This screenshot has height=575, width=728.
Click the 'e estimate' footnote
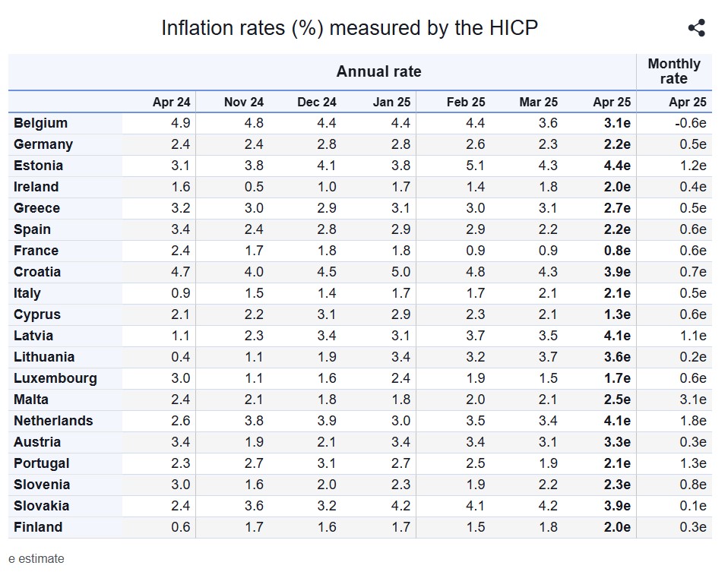coord(36,559)
